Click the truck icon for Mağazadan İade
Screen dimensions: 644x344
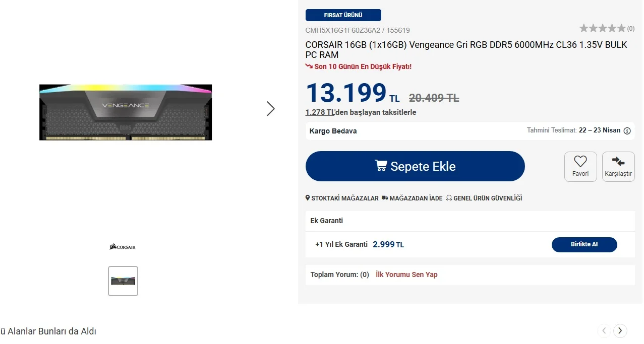tap(385, 198)
